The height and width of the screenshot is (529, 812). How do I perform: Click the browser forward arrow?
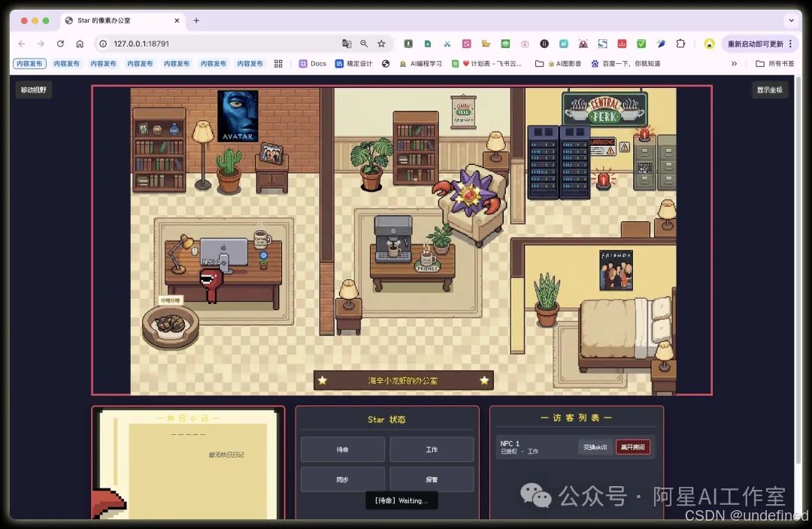pyautogui.click(x=41, y=44)
